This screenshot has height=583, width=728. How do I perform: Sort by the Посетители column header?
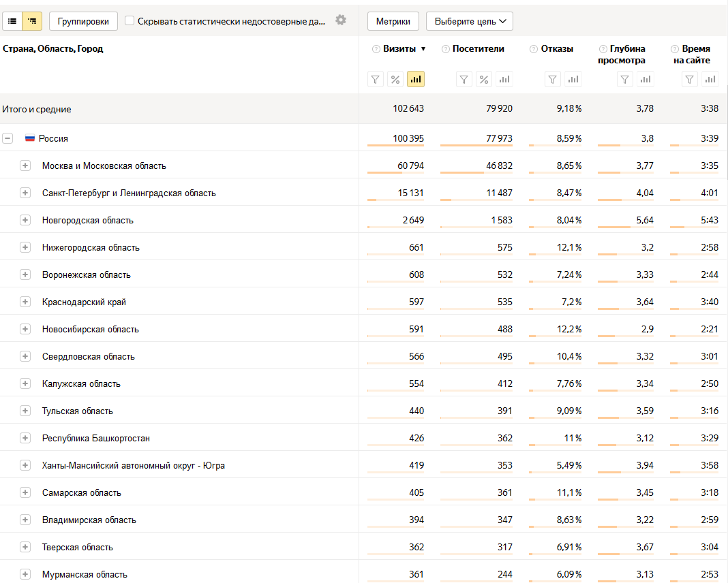pos(478,49)
